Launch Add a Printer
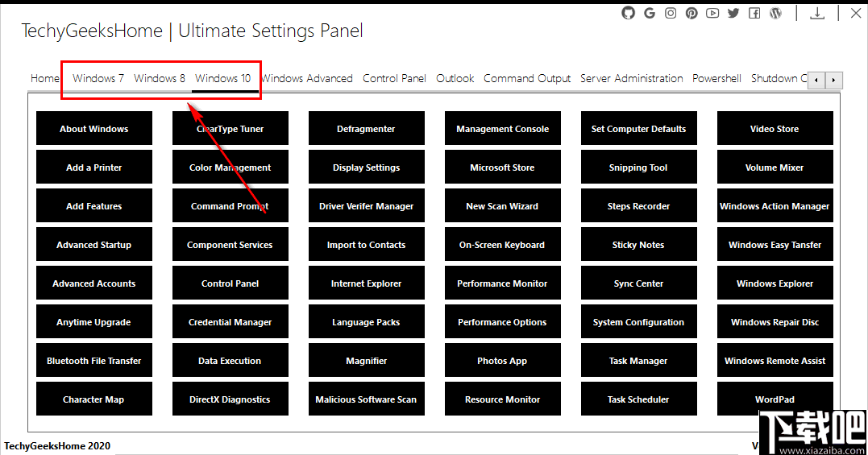868x455 pixels. click(94, 167)
